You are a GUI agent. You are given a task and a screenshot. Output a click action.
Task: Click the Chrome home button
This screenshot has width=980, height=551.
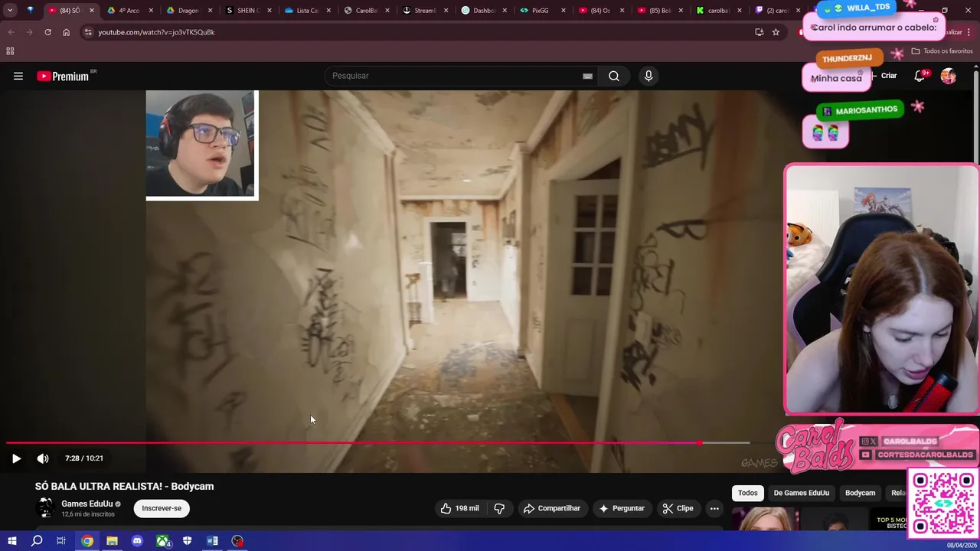point(66,32)
